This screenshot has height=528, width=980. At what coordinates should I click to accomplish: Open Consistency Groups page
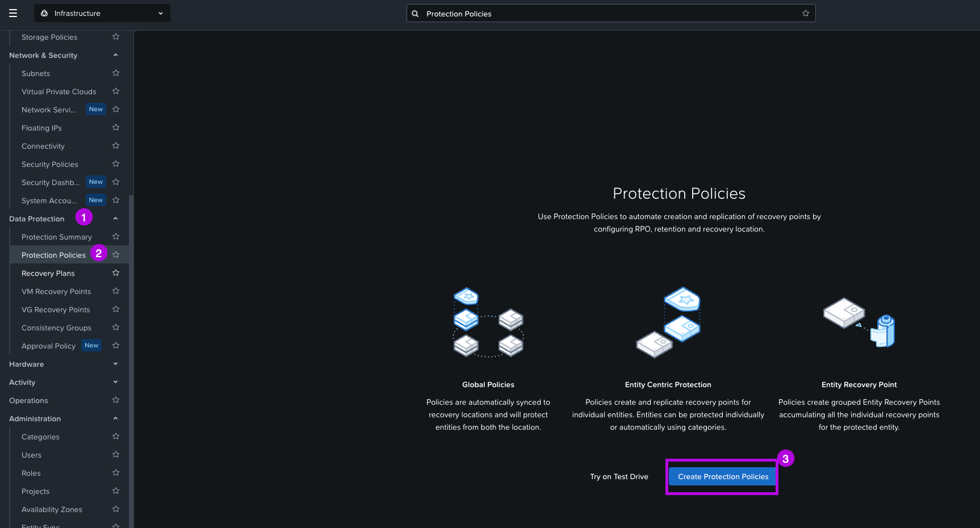tap(57, 328)
